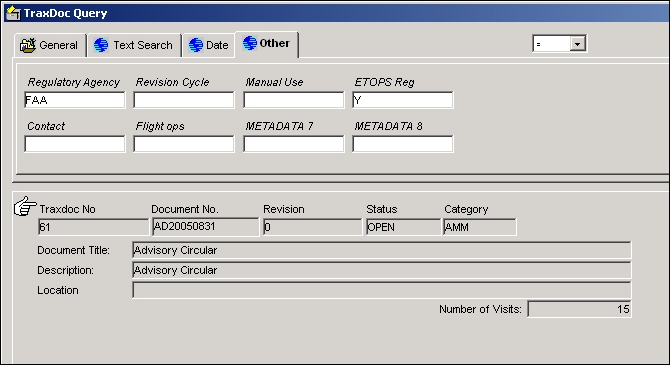The image size is (670, 365).
Task: Click the Revision label in results
Action: [284, 209]
